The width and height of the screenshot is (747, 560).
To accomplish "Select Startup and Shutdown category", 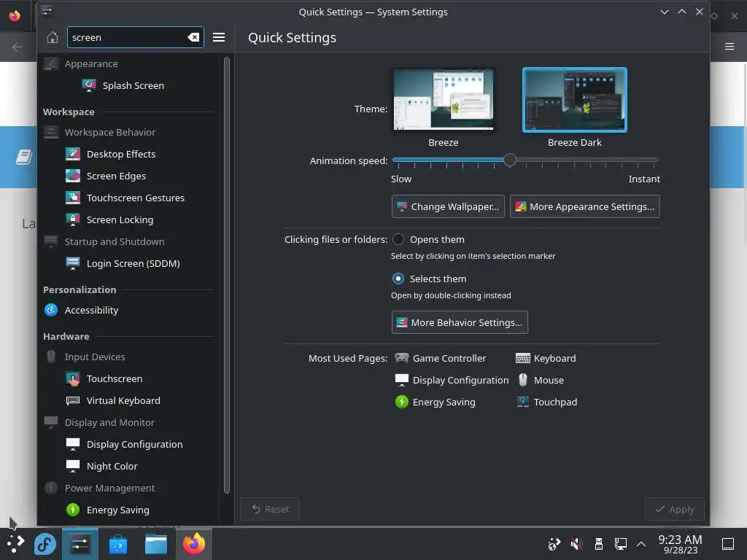I will [127, 242].
